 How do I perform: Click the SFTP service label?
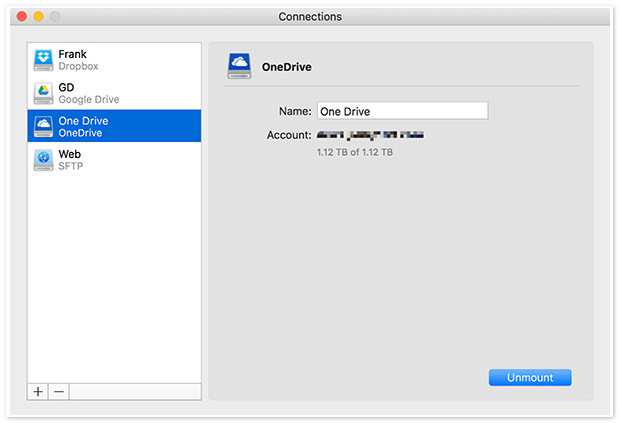71,166
